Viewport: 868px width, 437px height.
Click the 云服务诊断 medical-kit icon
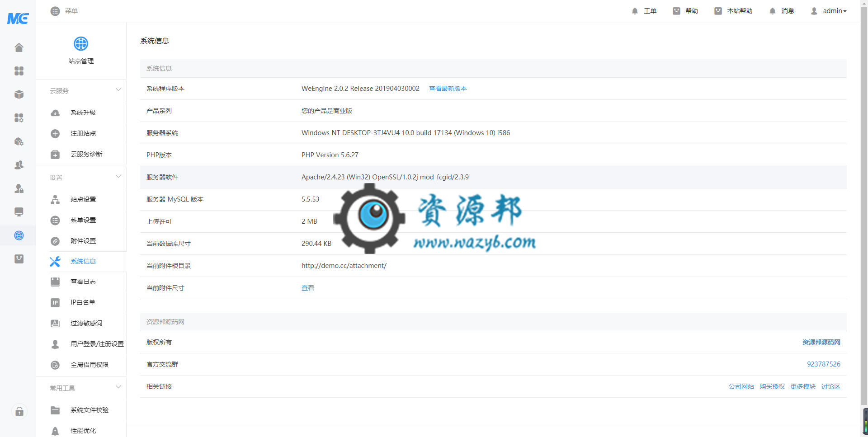tap(55, 155)
